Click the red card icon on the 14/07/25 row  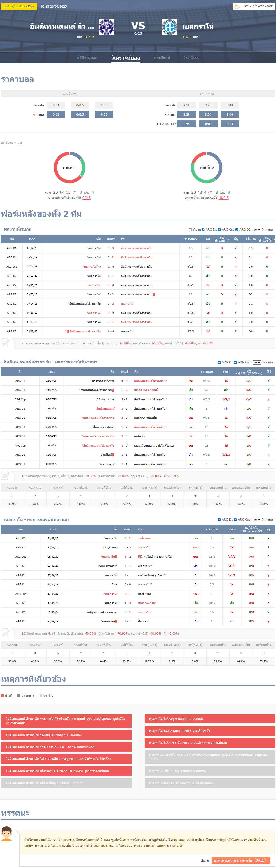click(113, 390)
